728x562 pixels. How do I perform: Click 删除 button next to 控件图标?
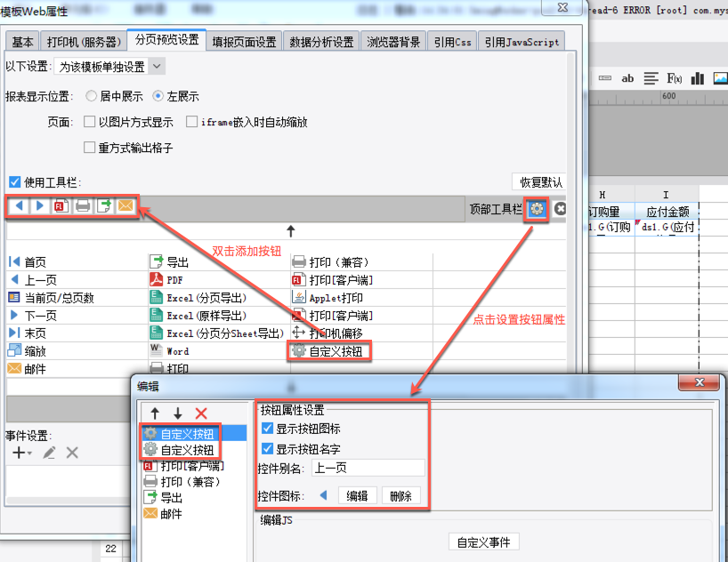[401, 496]
